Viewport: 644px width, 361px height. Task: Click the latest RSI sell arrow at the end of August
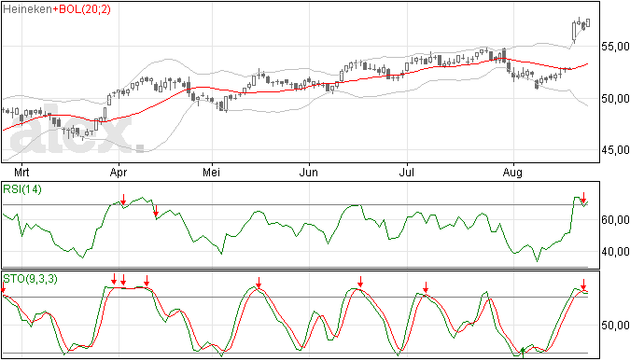tap(583, 197)
